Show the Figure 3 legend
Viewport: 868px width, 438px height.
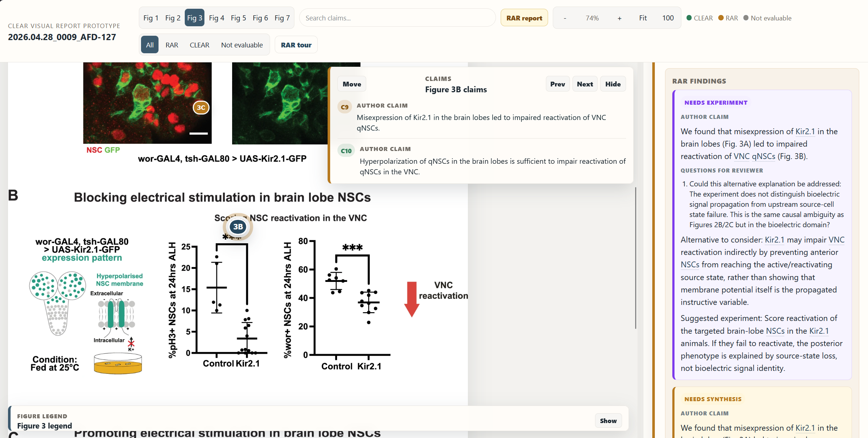[x=608, y=421]
